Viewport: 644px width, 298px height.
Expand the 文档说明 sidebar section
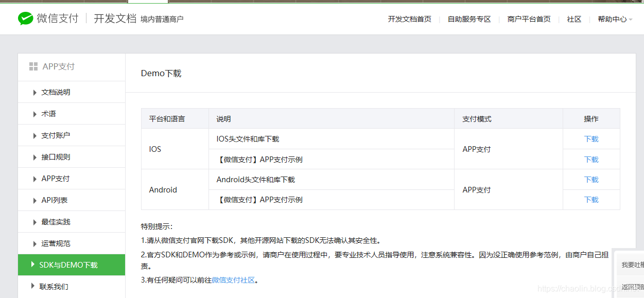pyautogui.click(x=57, y=92)
